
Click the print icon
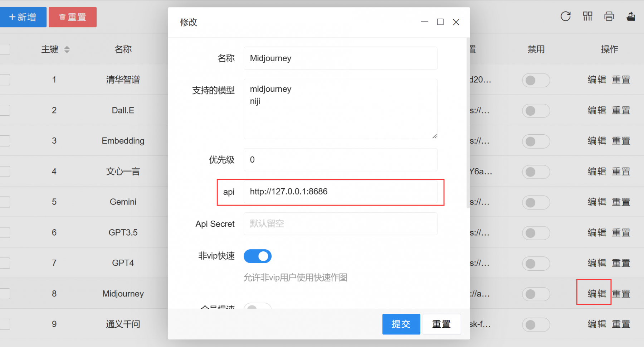[x=609, y=16]
